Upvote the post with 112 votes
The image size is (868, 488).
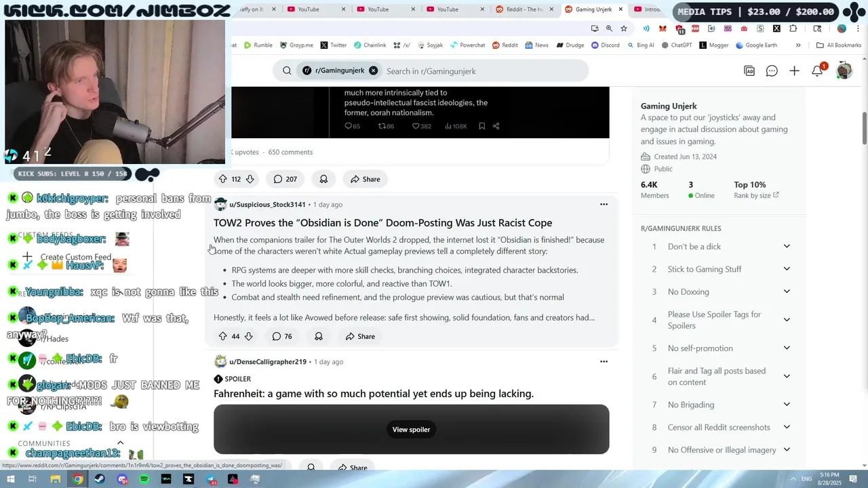click(222, 179)
